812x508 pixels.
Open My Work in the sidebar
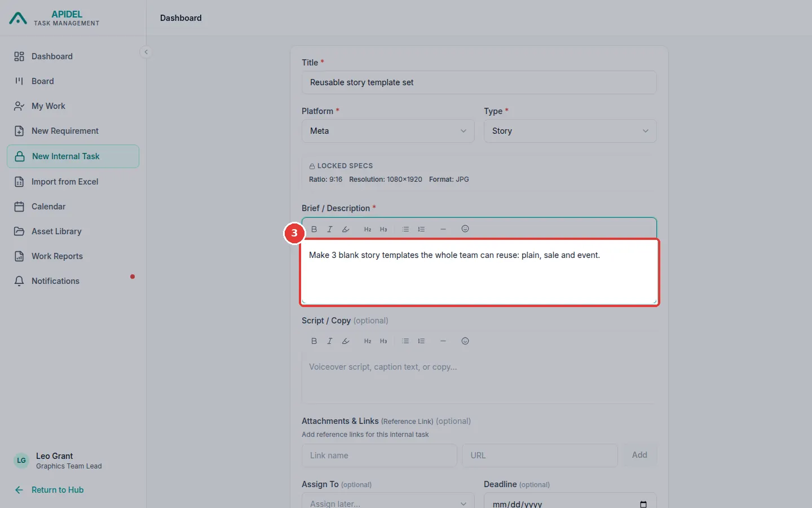[73, 106]
